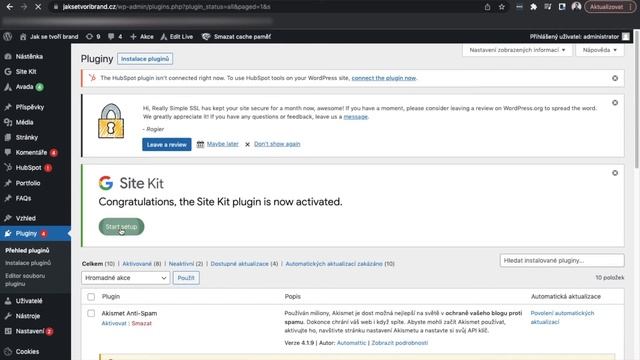
Task: Click Aktivovat under Akismet Anti-Spam
Action: pos(114,323)
